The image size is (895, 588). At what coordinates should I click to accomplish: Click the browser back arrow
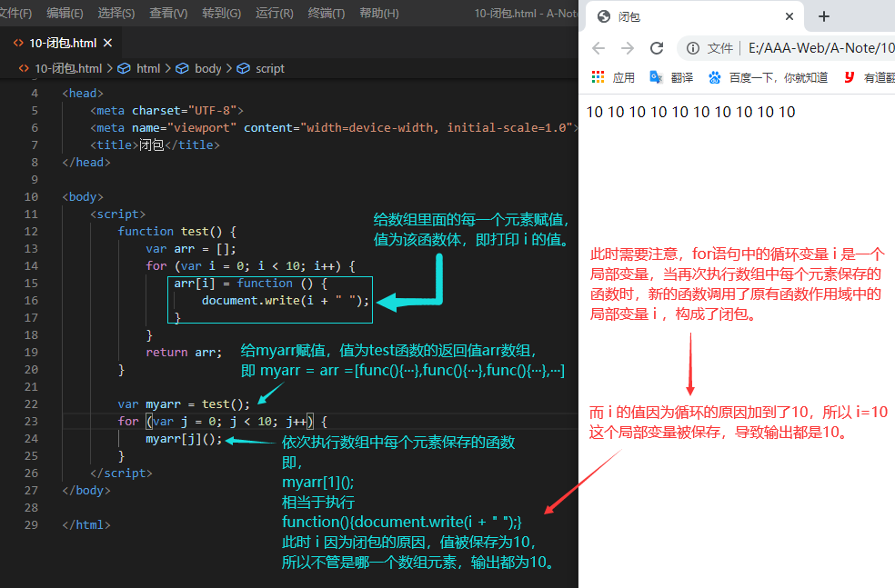(598, 47)
